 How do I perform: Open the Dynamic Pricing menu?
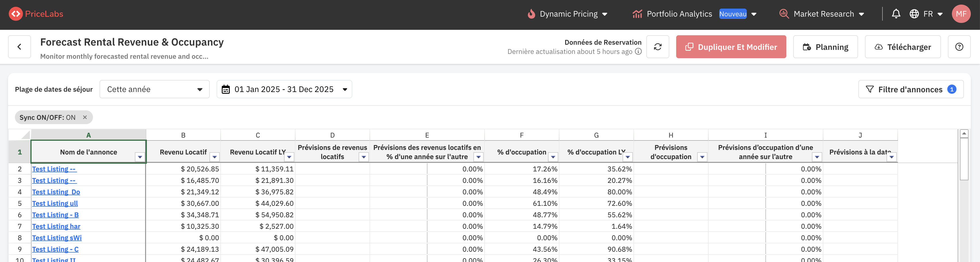pos(568,14)
